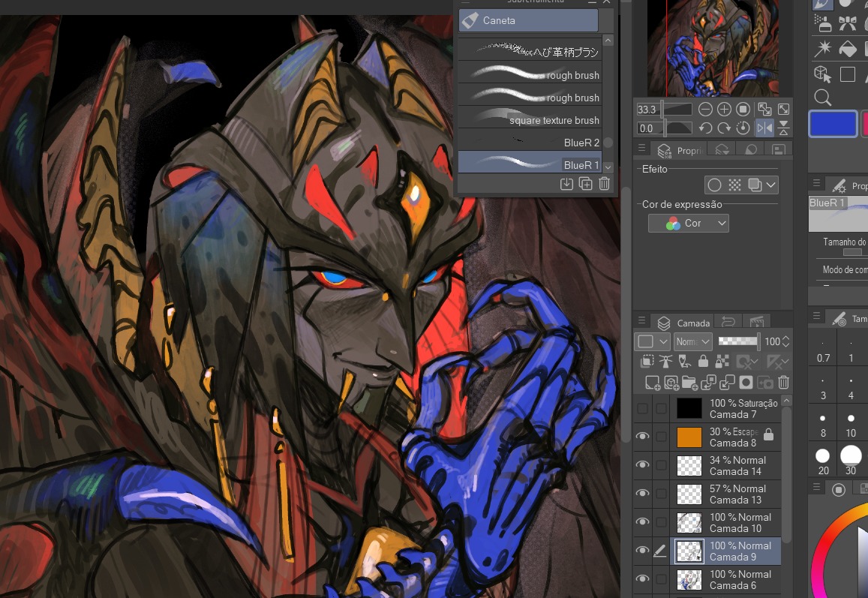Screen dimensions: 868x598
Task: Open the Caneta pen tool group
Action: 528,20
